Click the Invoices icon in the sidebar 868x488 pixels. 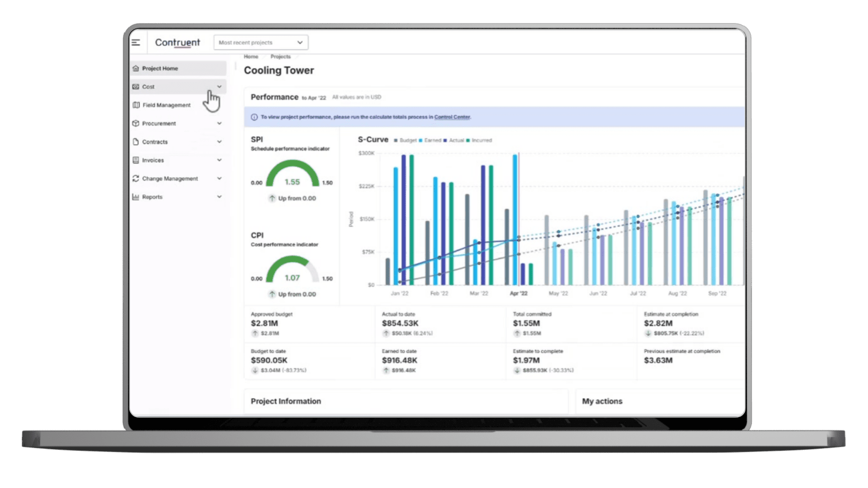pos(136,160)
